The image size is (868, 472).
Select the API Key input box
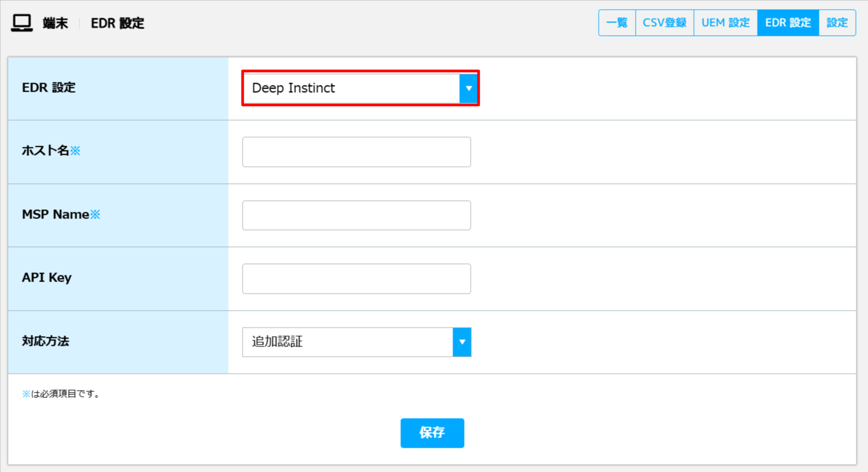[357, 278]
